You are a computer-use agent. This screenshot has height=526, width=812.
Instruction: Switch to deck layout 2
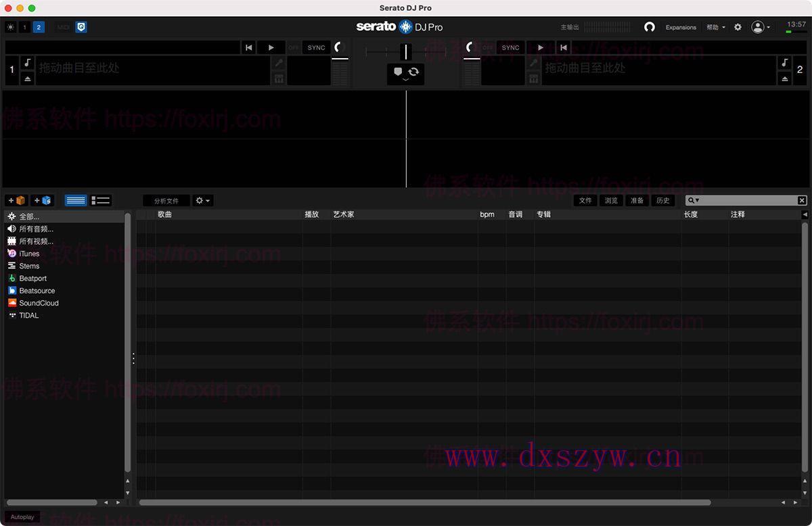tap(39, 27)
